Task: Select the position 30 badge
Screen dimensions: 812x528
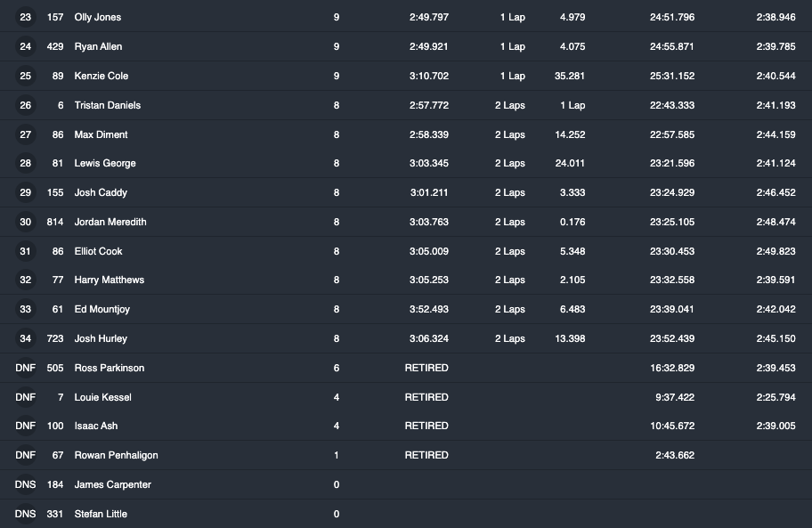Action: click(x=25, y=222)
